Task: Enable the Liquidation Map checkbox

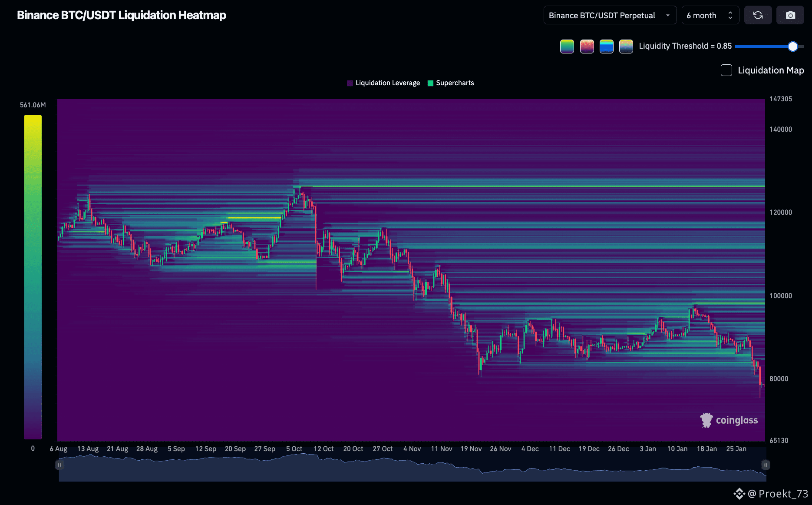Action: [726, 70]
